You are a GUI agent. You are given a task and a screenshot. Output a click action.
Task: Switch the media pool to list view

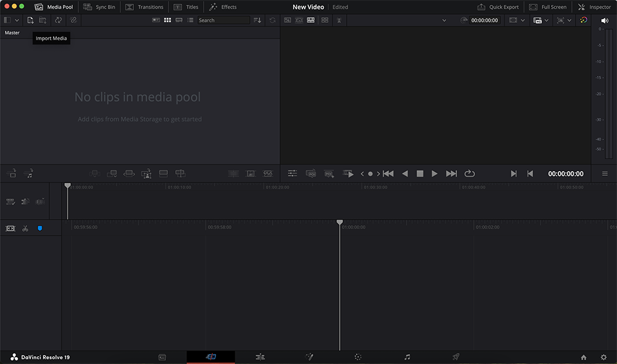[190, 20]
